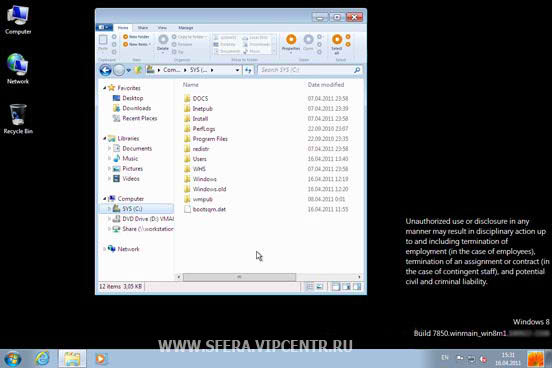Click the Network desktop icon
Screen dimensions: 552x368
(x=18, y=69)
